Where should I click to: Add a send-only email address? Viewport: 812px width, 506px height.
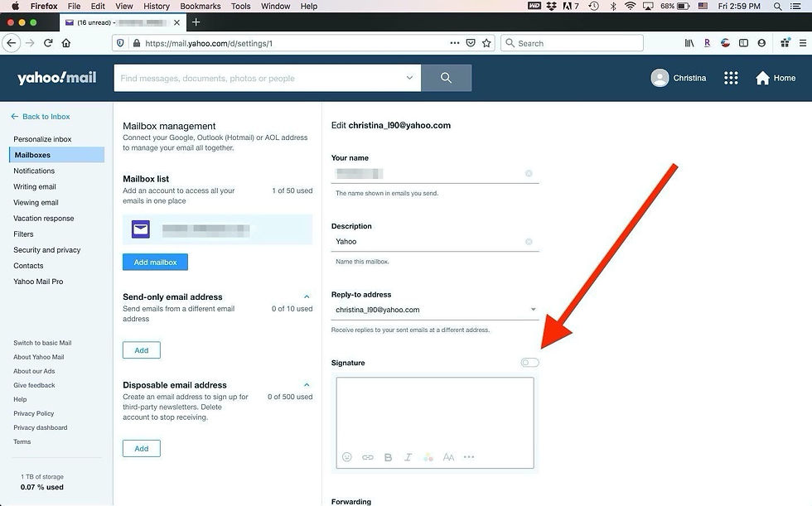(x=142, y=350)
